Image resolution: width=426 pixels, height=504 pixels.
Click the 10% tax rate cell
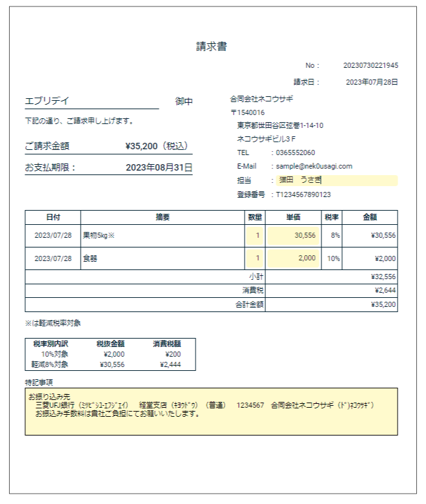[x=334, y=258]
